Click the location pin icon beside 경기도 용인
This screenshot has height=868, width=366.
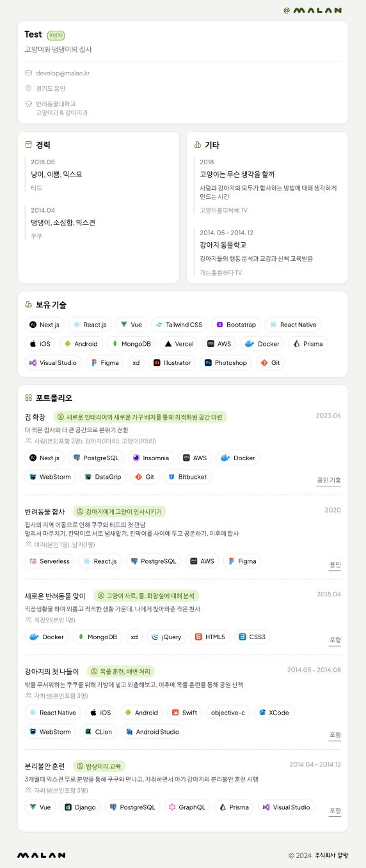(28, 88)
